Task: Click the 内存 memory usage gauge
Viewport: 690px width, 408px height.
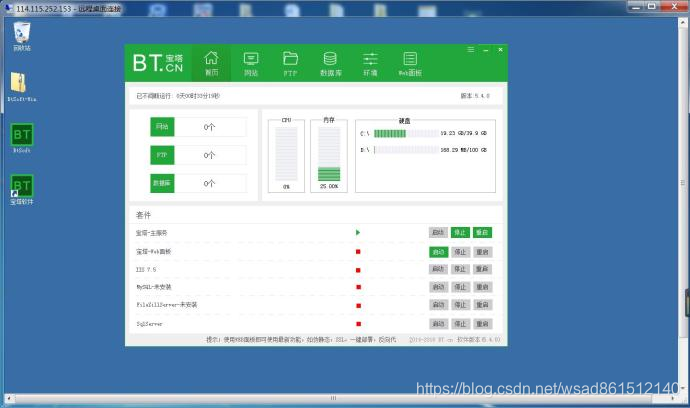Action: point(329,155)
